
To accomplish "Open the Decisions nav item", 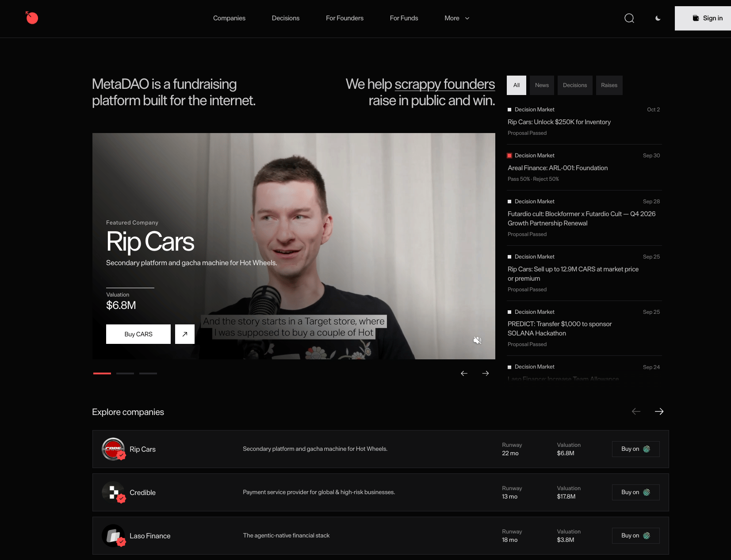I will click(286, 18).
